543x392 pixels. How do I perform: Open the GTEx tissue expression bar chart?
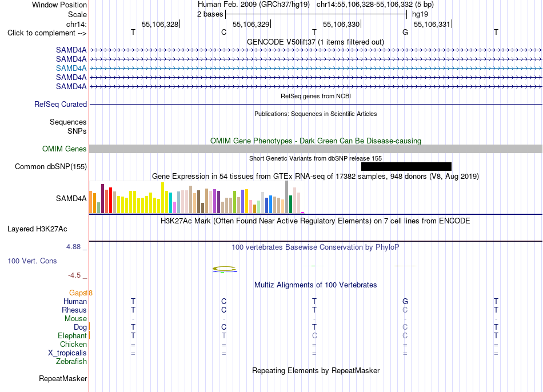pos(197,197)
